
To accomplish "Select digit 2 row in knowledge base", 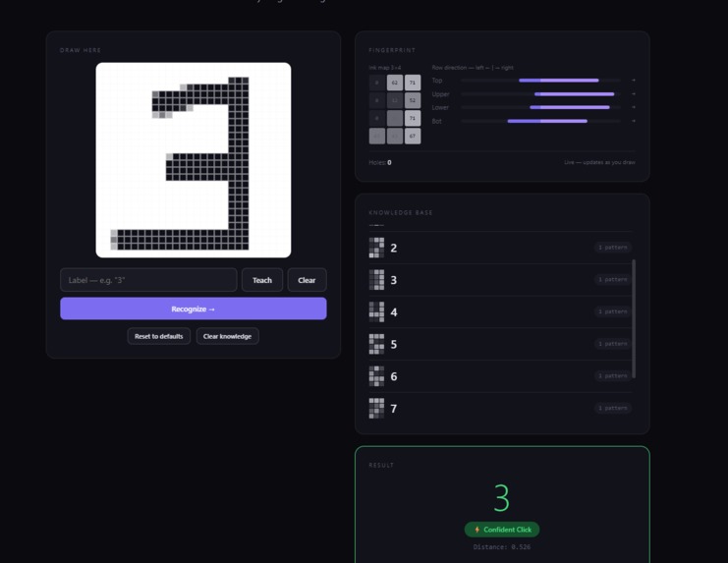I will coord(500,248).
